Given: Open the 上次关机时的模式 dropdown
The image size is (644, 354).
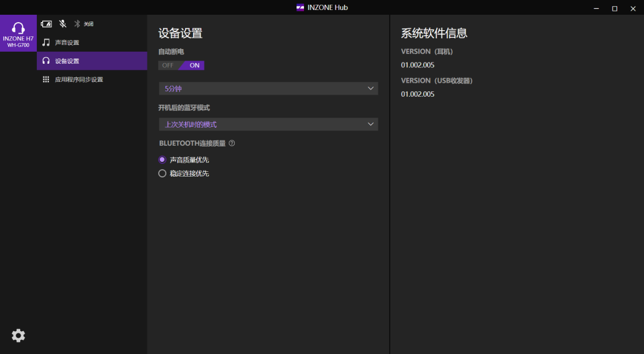Looking at the screenshot, I should 268,124.
